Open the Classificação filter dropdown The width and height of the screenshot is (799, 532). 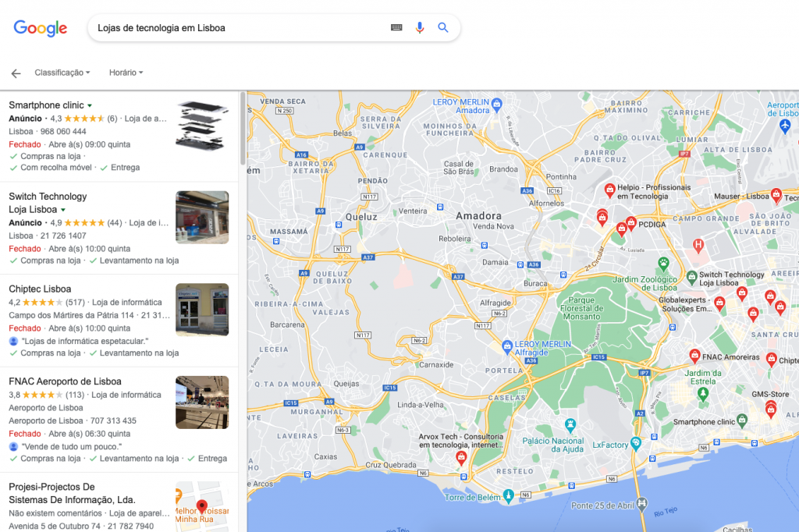point(62,73)
